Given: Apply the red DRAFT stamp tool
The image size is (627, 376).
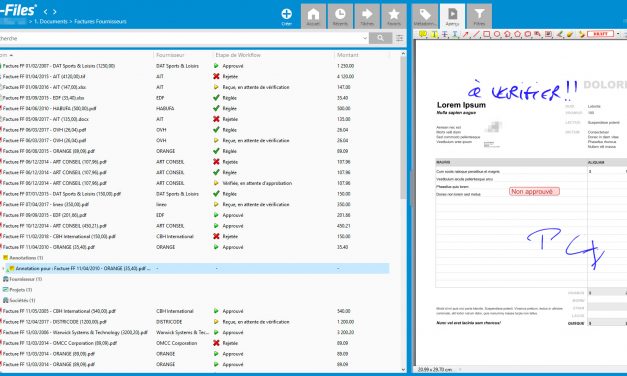Looking at the screenshot, I should click(x=600, y=34).
